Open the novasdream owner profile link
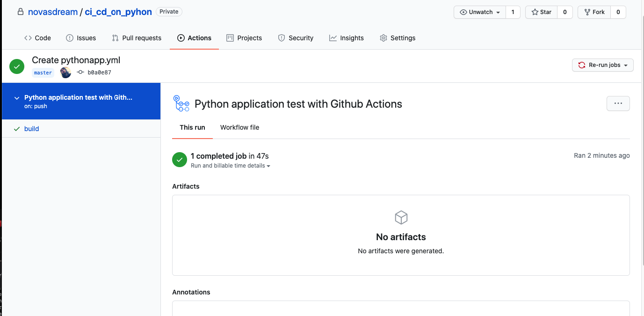 tap(52, 12)
